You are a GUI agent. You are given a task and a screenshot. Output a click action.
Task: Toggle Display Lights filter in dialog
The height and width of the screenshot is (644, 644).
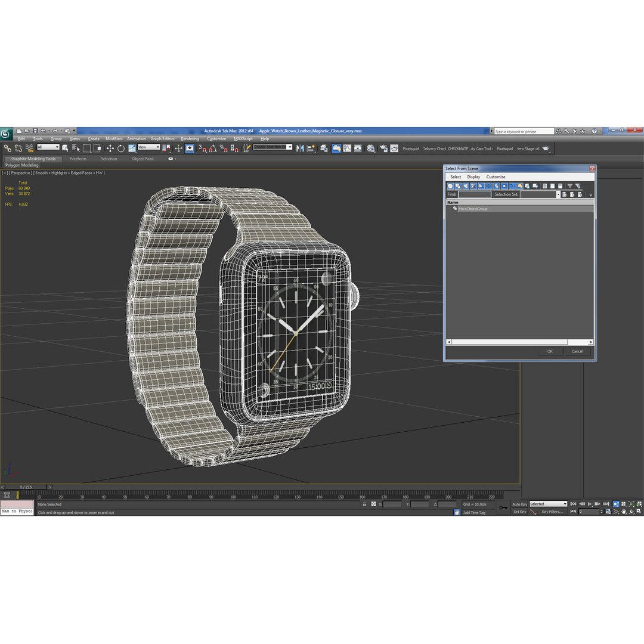(x=466, y=186)
